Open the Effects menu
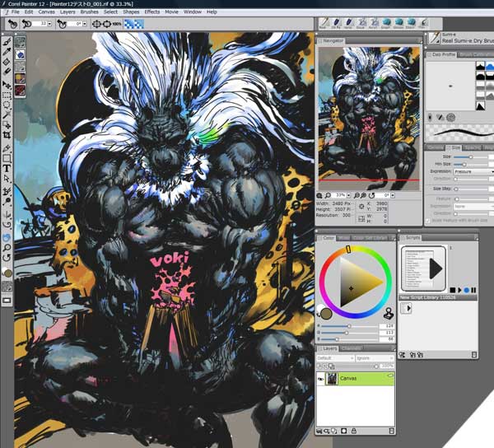The image size is (494, 448). pos(151,12)
